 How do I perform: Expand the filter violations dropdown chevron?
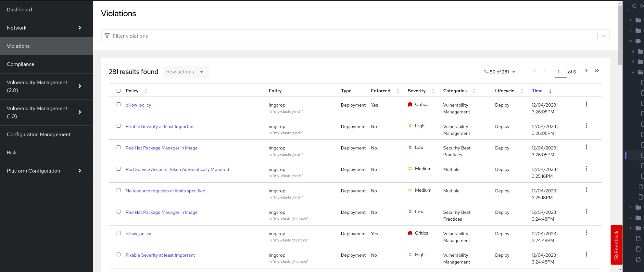coord(603,36)
